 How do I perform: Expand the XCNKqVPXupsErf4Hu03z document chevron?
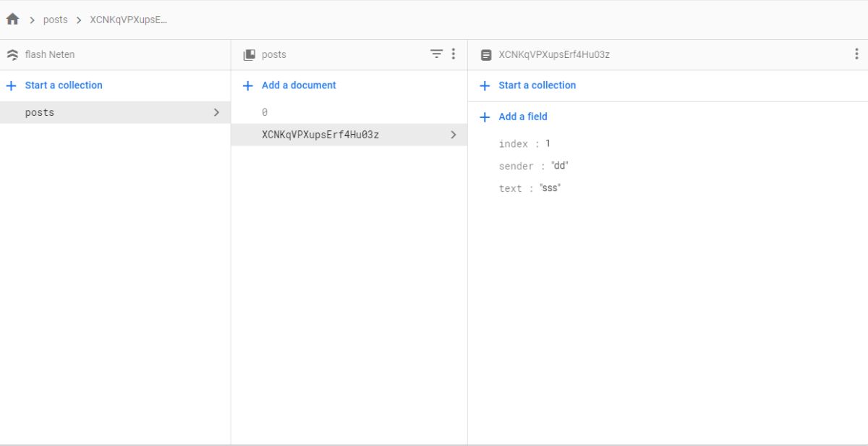pos(454,135)
